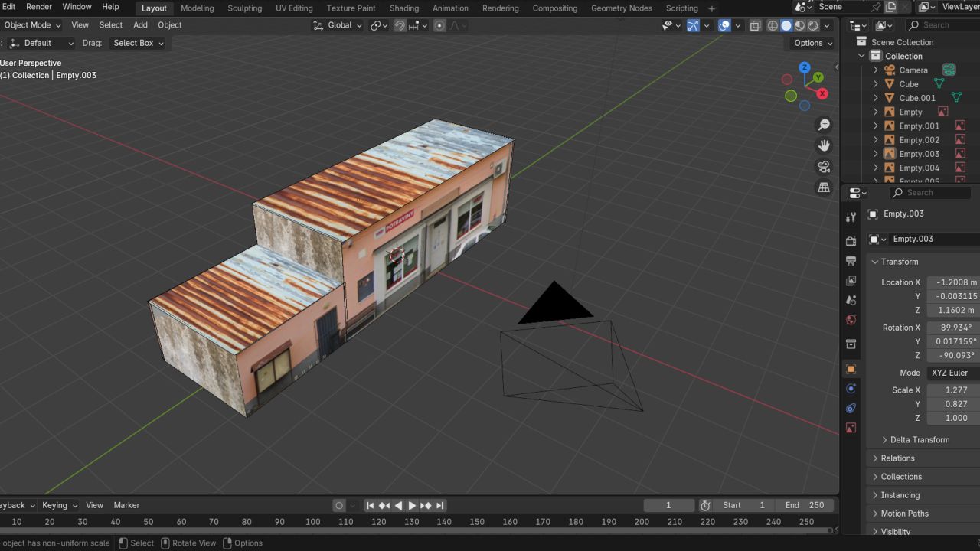
Task: Open the XYZ Euler rotation mode dropdown
Action: point(953,373)
